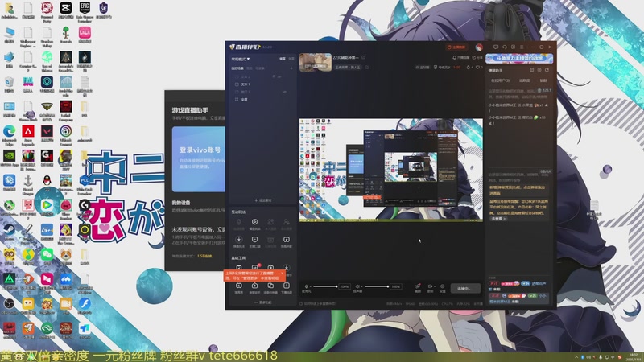Screen dimensions: 644x362
Task: Mute the speaker icon
Action: pyautogui.click(x=357, y=286)
